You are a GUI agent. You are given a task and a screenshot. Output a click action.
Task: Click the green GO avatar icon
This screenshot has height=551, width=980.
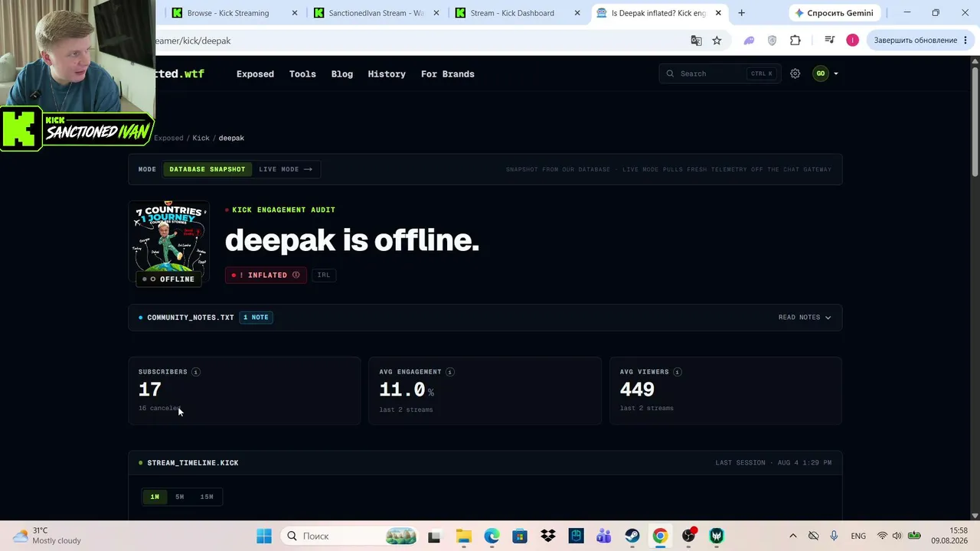[x=821, y=73]
